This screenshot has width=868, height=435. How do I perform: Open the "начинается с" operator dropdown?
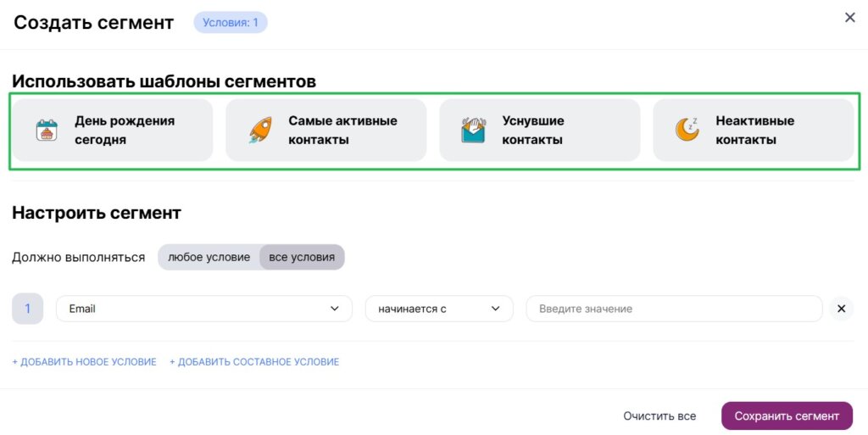click(439, 309)
